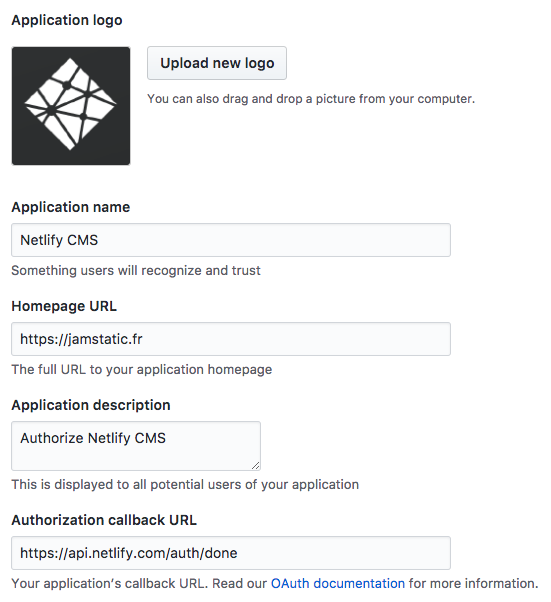Click the 'Application name' label
The height and width of the screenshot is (602, 551).
click(x=71, y=207)
